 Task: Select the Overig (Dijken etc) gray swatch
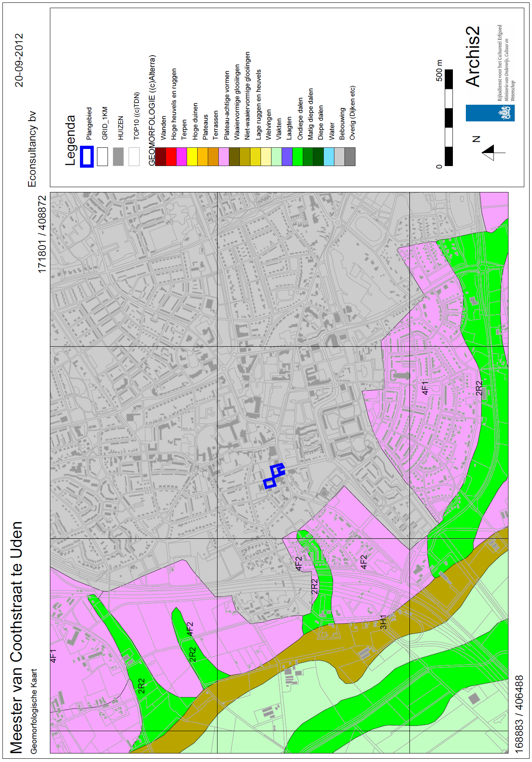350,157
